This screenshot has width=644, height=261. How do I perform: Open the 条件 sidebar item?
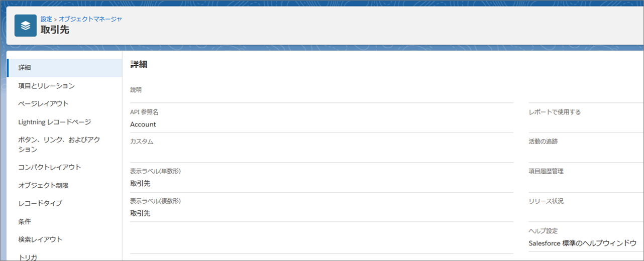click(25, 221)
